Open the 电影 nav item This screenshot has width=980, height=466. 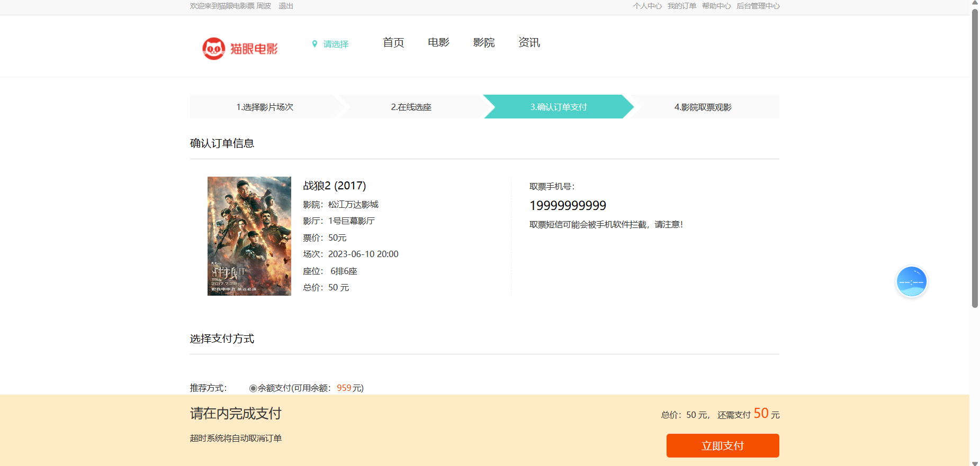438,43
